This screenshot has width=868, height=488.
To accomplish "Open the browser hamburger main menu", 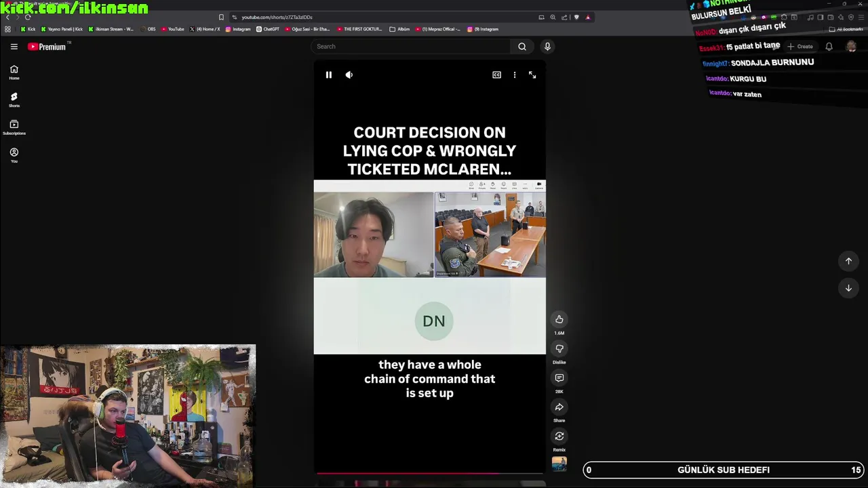I will pos(861,17).
